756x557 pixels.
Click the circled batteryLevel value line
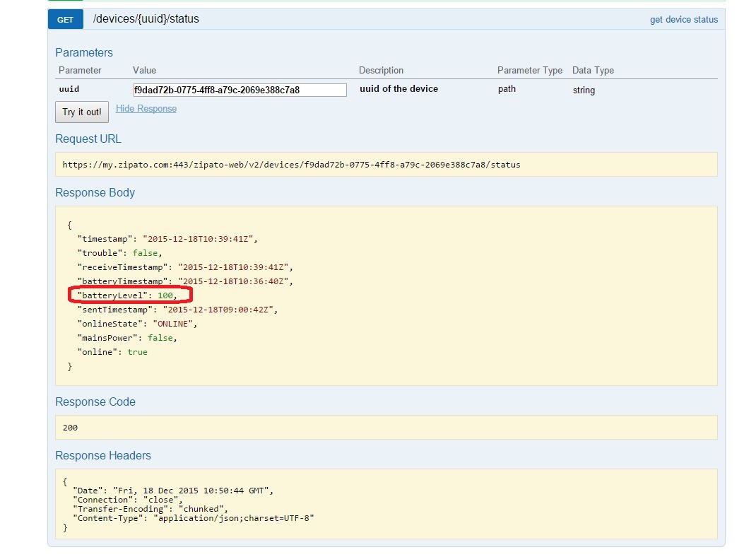(128, 295)
